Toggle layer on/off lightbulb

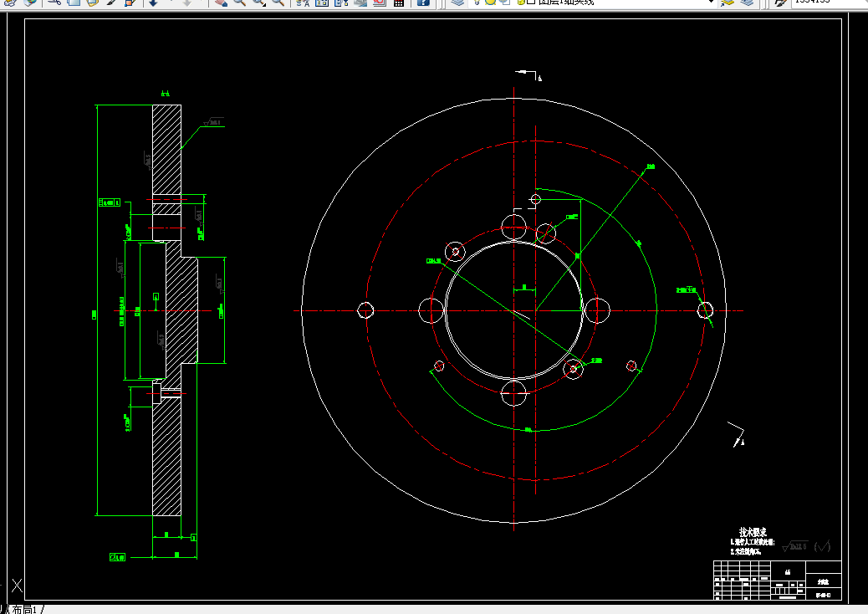[x=477, y=2]
